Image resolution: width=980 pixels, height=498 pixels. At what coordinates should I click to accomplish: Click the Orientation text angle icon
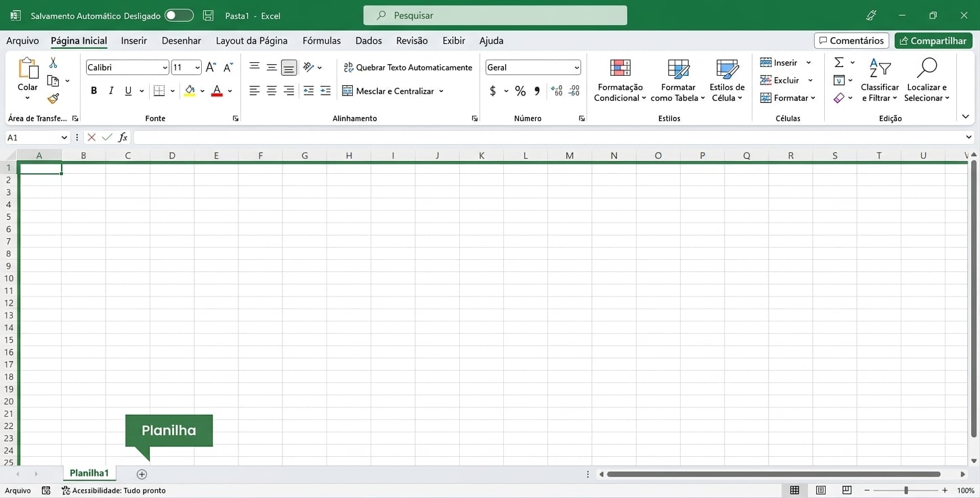308,67
